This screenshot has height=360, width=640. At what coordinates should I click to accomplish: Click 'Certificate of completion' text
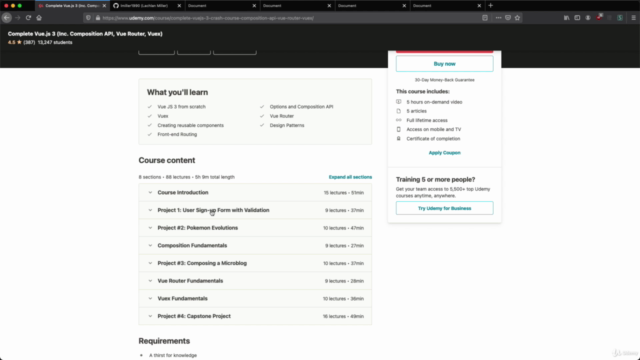[433, 139]
